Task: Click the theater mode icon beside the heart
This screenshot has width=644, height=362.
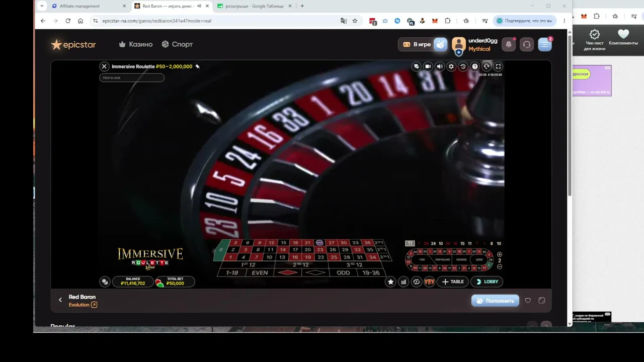Action: (542, 301)
